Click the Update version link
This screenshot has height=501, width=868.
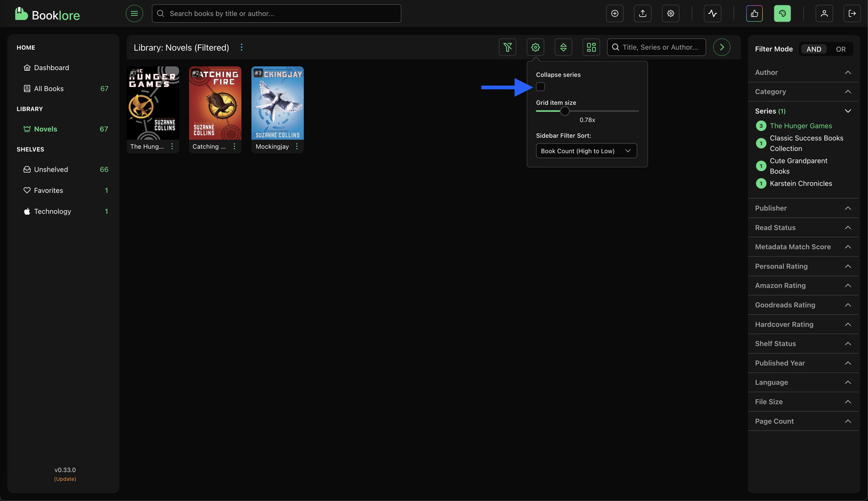[x=65, y=479]
